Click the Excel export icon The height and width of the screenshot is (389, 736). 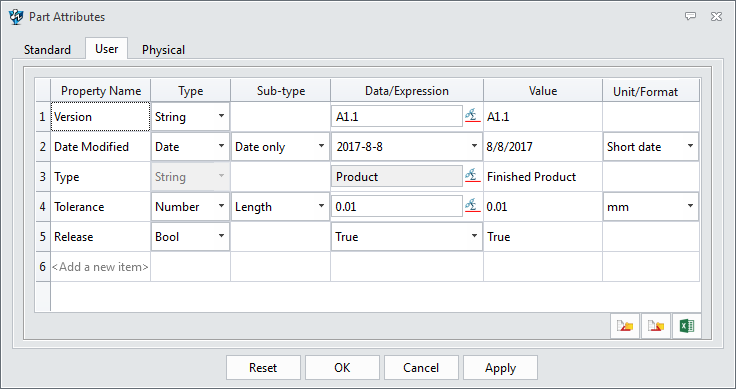pos(687,326)
